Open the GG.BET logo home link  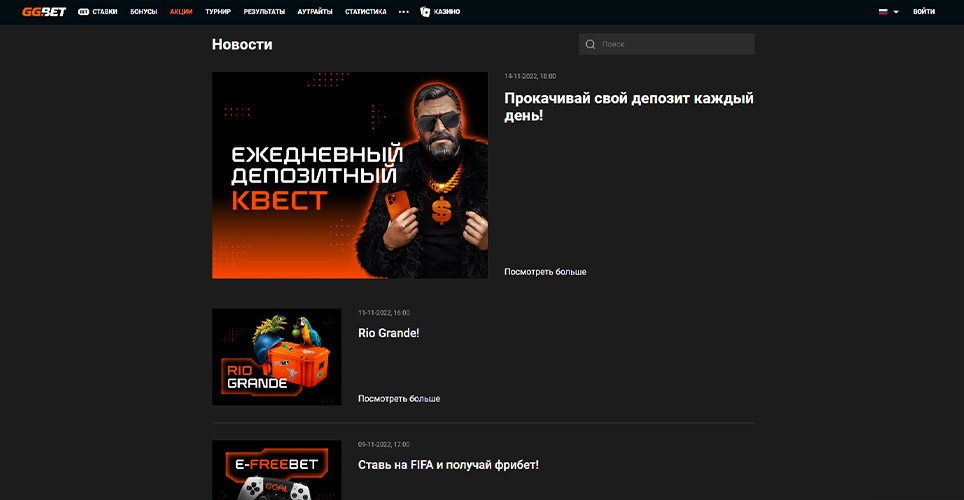[44, 12]
